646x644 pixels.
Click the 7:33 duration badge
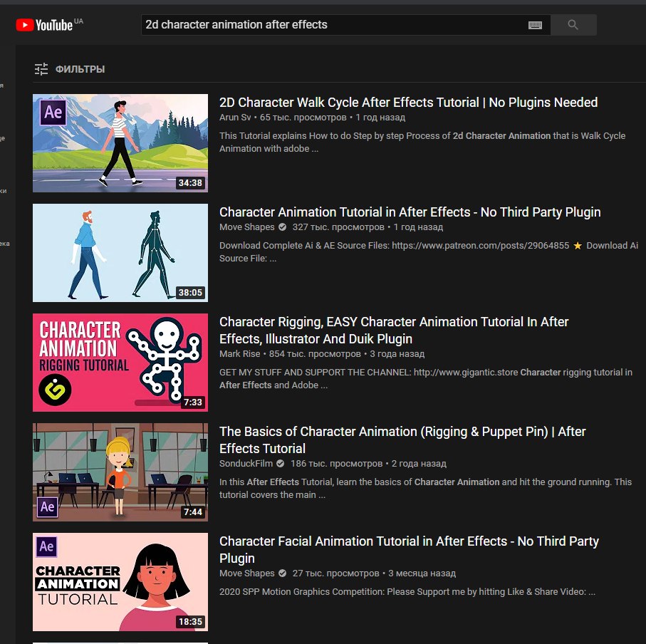[x=192, y=402]
